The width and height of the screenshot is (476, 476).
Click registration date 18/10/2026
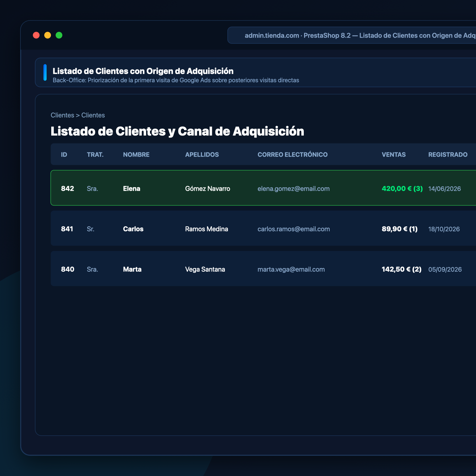[444, 229]
